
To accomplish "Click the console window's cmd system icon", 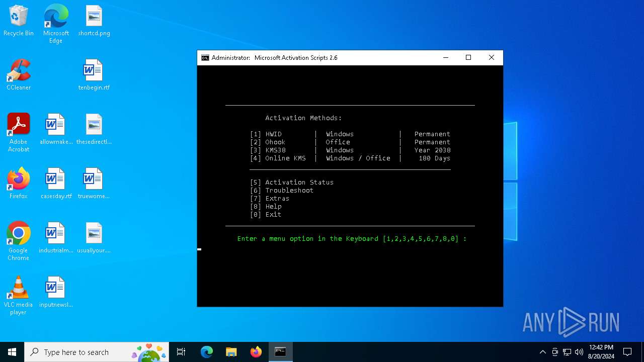I will click(x=205, y=58).
